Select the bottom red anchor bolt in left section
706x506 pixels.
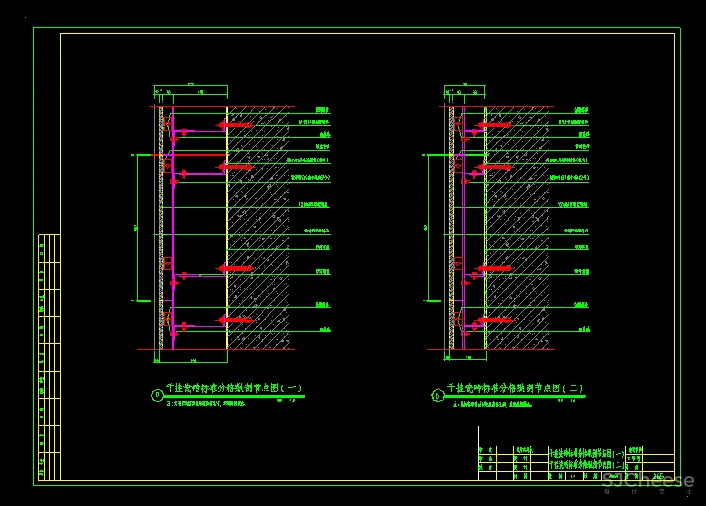point(236,320)
